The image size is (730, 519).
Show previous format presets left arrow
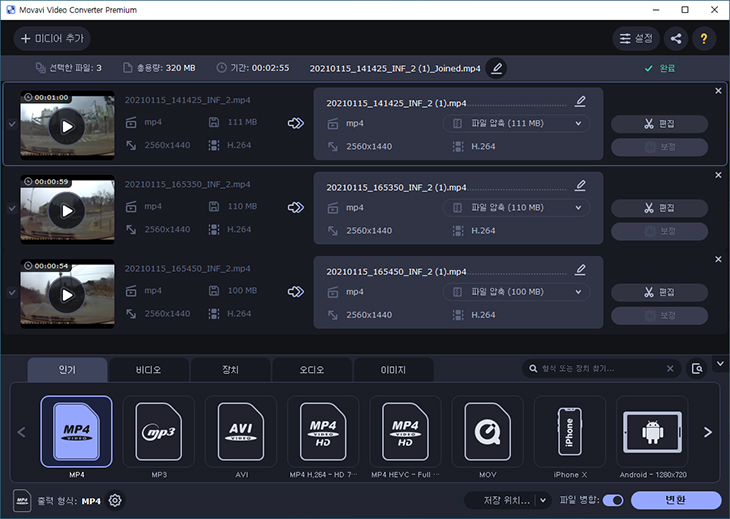pyautogui.click(x=21, y=432)
